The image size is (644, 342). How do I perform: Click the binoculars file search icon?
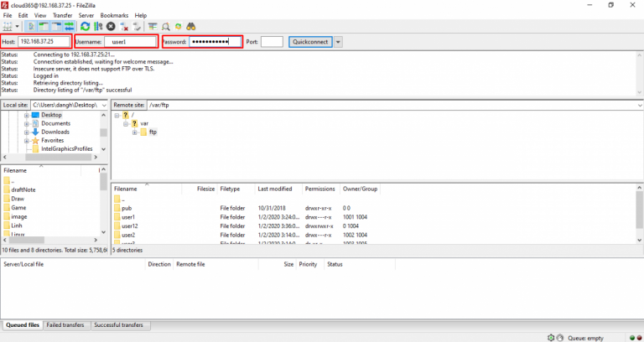[190, 27]
